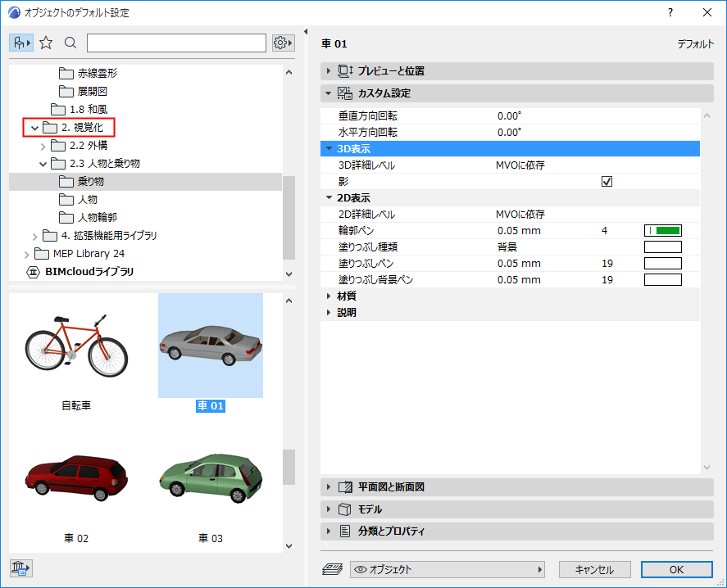Click the OK button
727x588 pixels.
[677, 569]
